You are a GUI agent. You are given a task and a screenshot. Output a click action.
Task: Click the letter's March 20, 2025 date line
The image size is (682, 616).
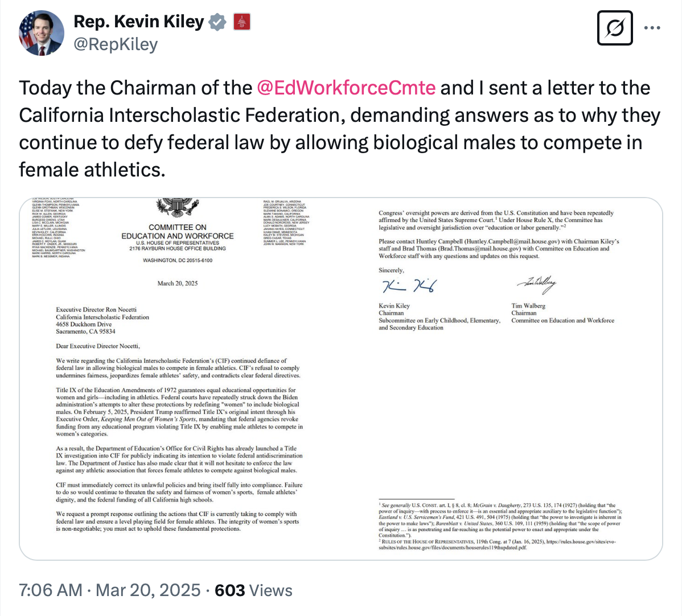point(178,284)
